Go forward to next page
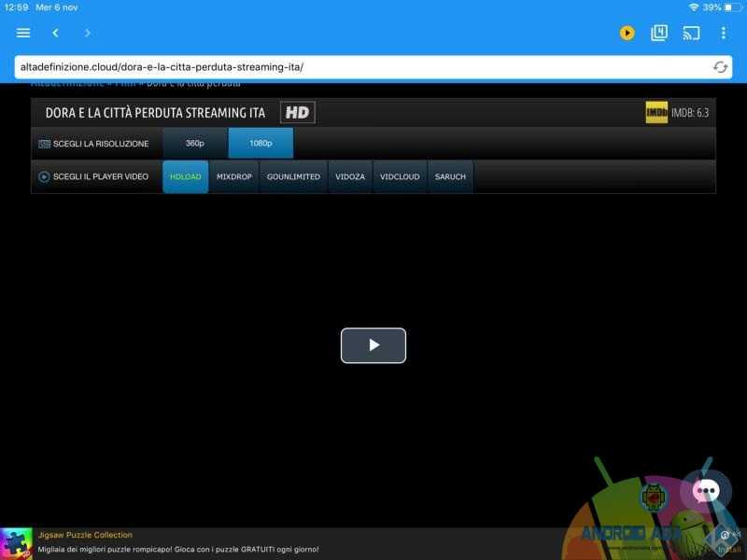The image size is (747, 560). pyautogui.click(x=87, y=33)
